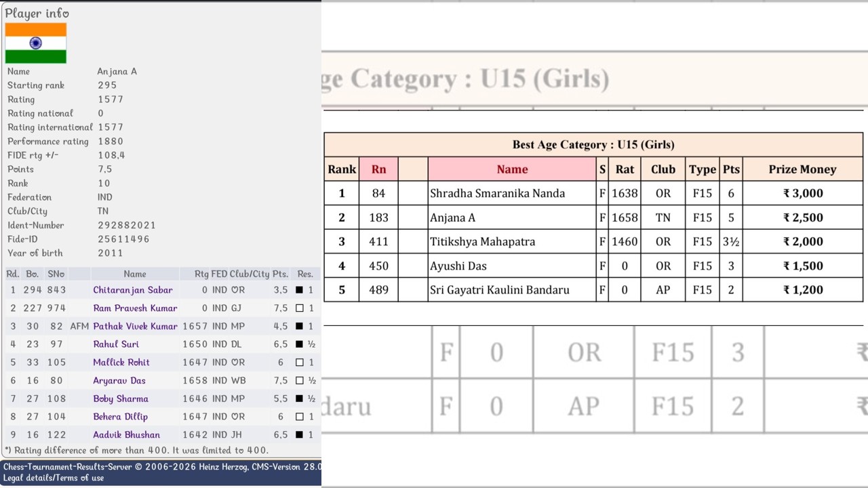The height and width of the screenshot is (488, 868).
Task: Click the Legal details/Terms of use link
Action: [x=54, y=478]
